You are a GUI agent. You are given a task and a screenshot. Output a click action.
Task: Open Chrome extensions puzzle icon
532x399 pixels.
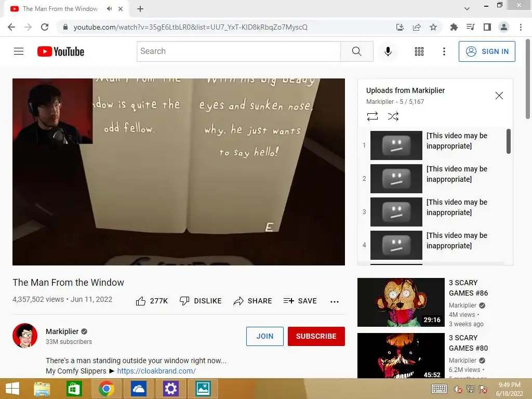coord(454,27)
